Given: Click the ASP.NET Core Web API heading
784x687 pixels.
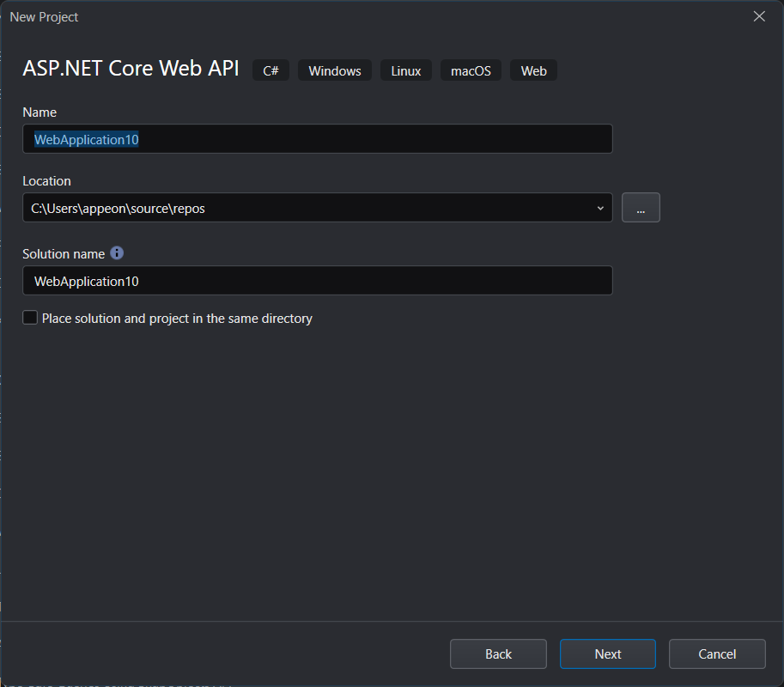Looking at the screenshot, I should tap(131, 70).
